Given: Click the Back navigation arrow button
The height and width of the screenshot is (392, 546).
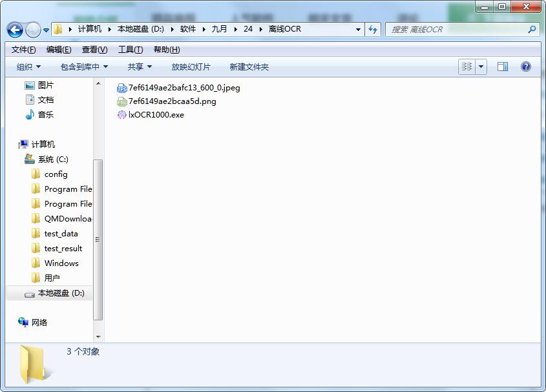Looking at the screenshot, I should (x=15, y=30).
